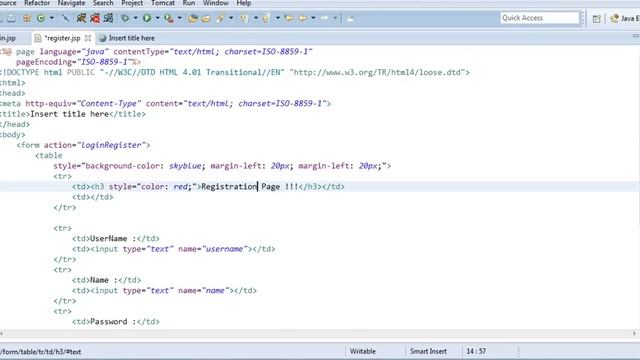Image resolution: width=640 pixels, height=360 pixels.
Task: Click the Previous Annotation icon
Action: click(x=266, y=18)
